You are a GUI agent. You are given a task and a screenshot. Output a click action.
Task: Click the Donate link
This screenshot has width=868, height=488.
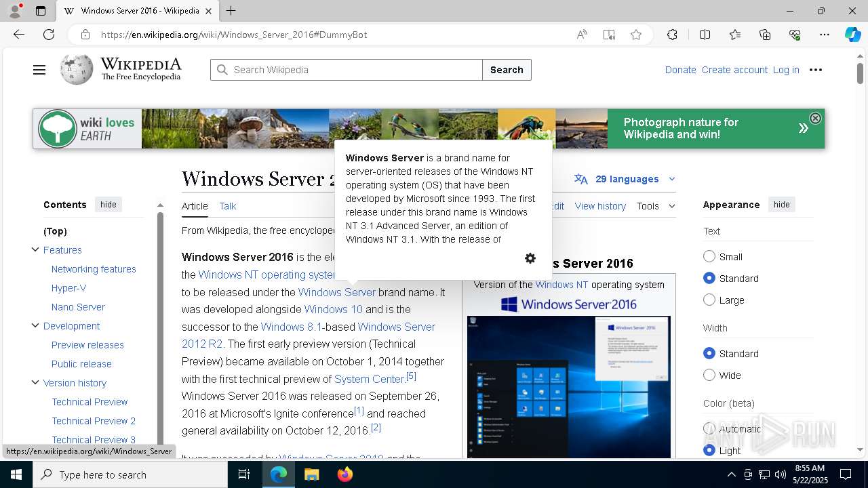(x=680, y=70)
